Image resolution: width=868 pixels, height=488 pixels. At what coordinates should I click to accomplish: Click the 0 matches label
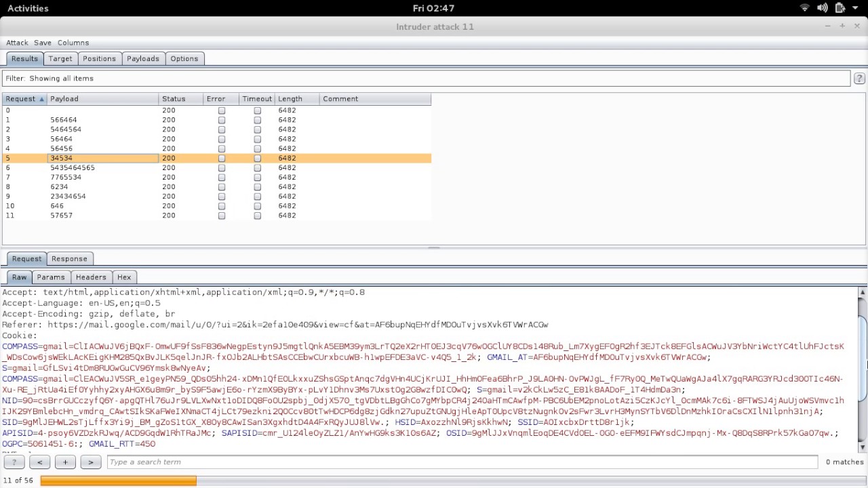(x=844, y=462)
